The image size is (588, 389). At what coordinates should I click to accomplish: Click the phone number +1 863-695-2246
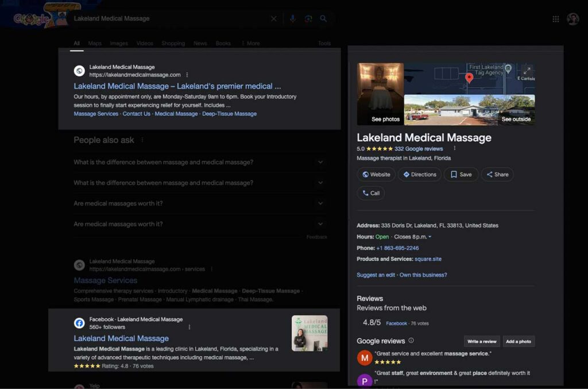pyautogui.click(x=397, y=248)
